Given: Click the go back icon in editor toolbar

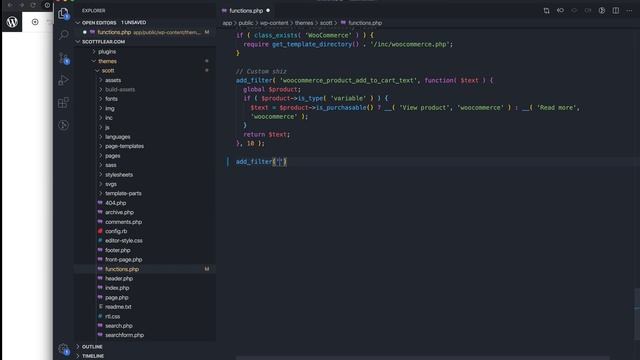Looking at the screenshot, I should coord(560,11).
